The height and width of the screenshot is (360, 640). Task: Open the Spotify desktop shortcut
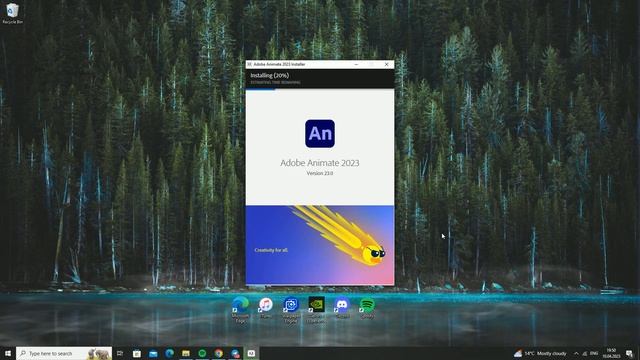click(x=367, y=308)
